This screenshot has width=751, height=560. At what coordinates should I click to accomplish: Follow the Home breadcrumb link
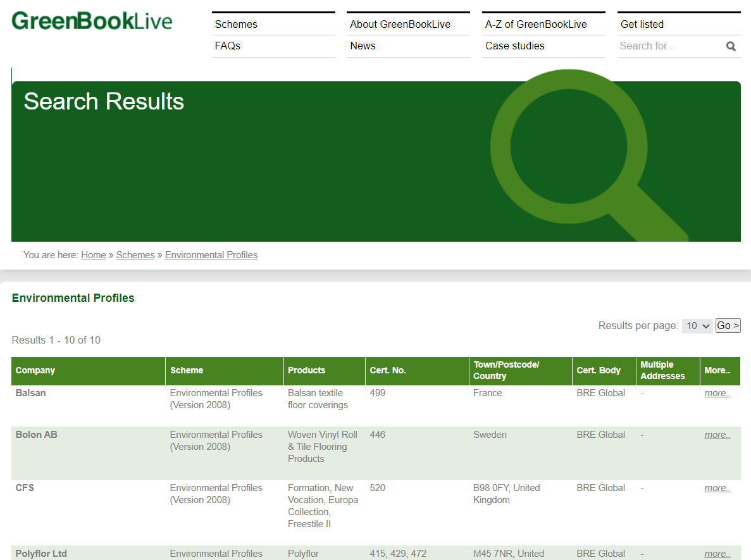[94, 255]
